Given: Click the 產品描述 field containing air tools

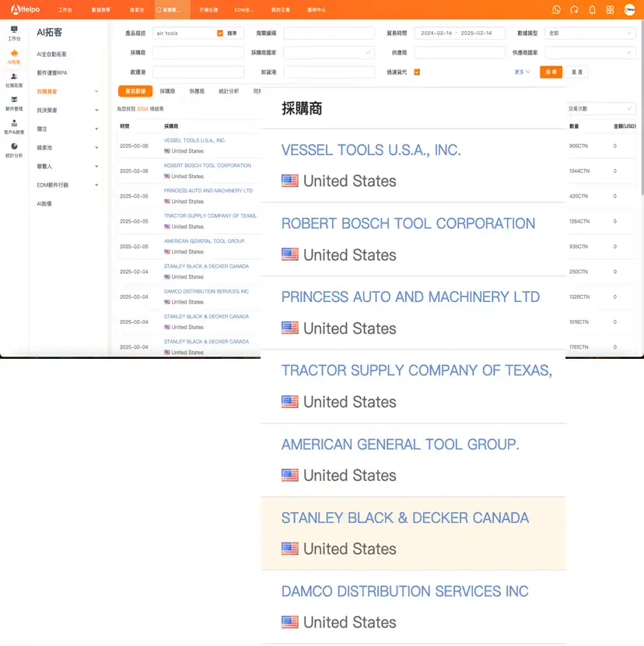Looking at the screenshot, I should (x=198, y=33).
